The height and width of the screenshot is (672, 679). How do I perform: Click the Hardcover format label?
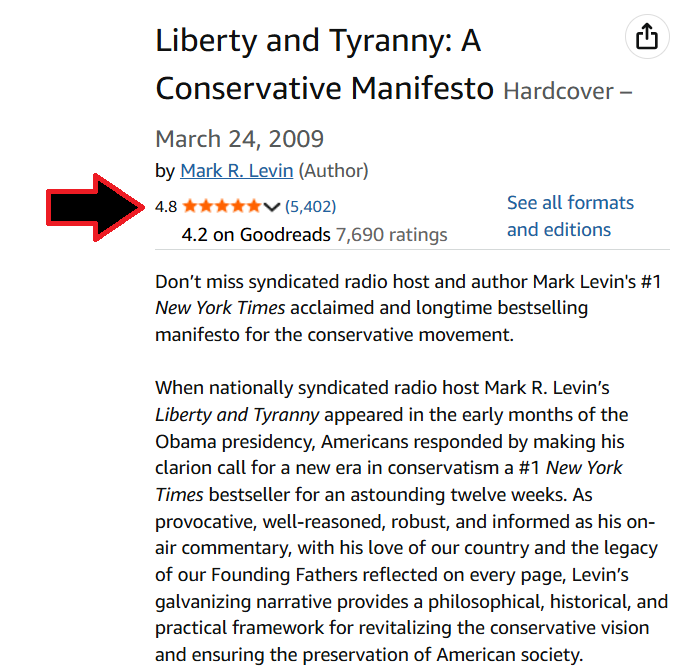tap(559, 91)
